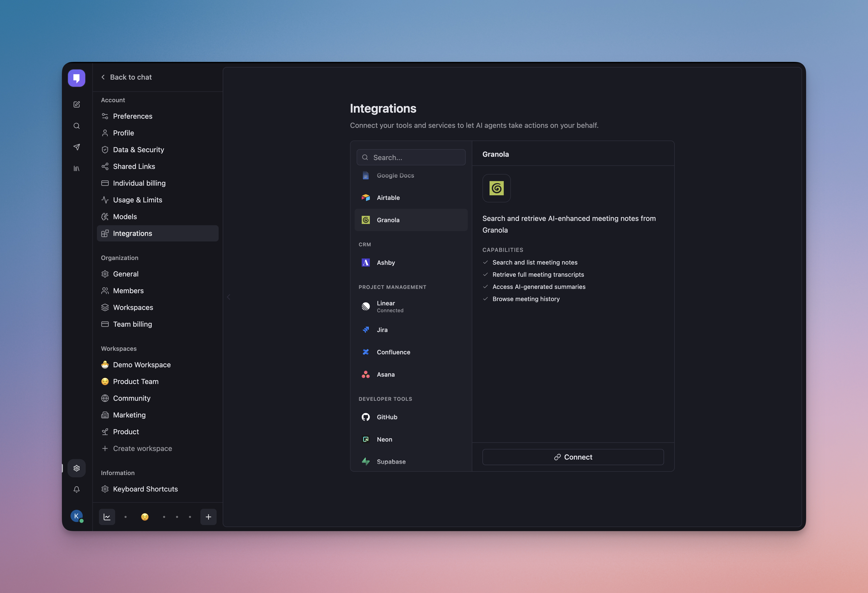Open notifications bell icon
Screen dimensions: 868x593
[x=77, y=489]
